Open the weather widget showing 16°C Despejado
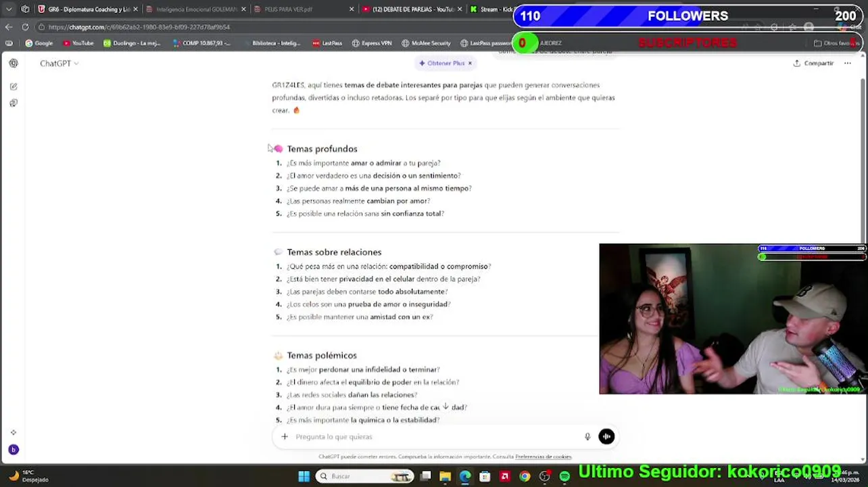Screen dimensions: 868x487 pos(30,476)
